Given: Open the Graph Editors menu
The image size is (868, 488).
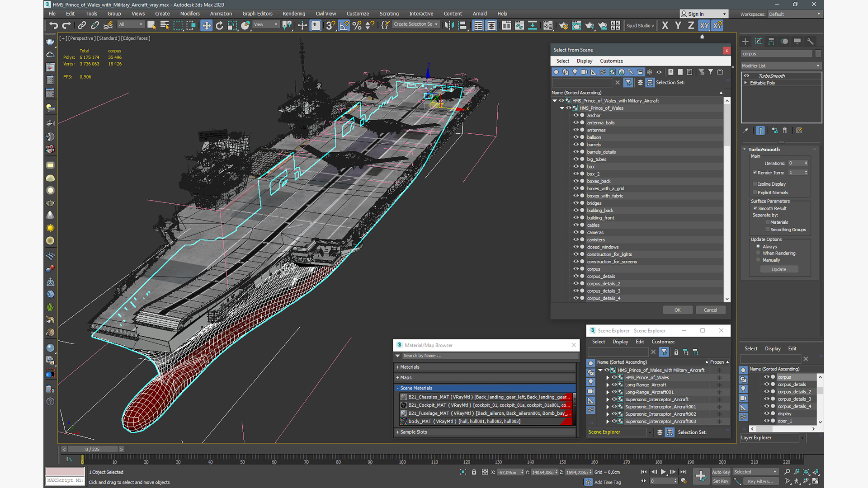Looking at the screenshot, I should 257,14.
